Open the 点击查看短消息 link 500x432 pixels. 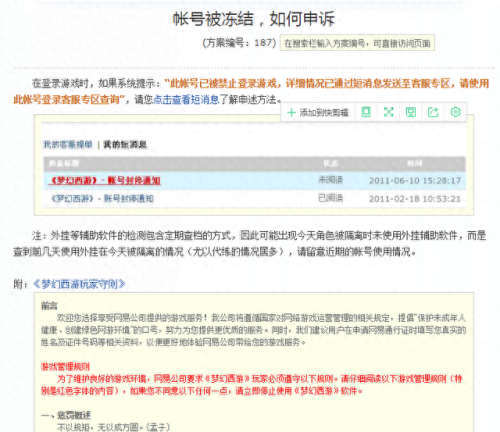[186, 99]
